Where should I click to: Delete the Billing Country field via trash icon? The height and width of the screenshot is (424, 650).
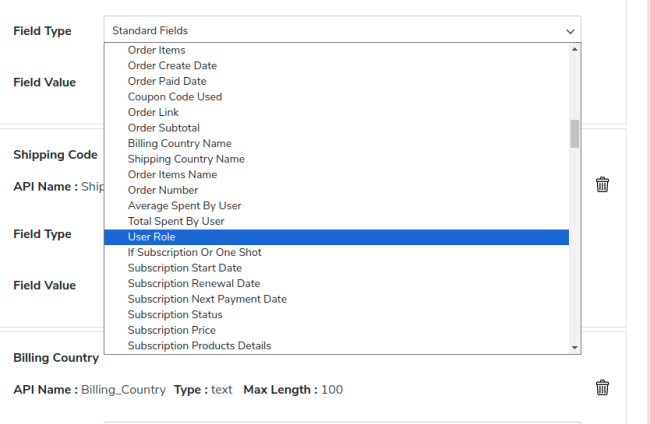[x=602, y=388]
